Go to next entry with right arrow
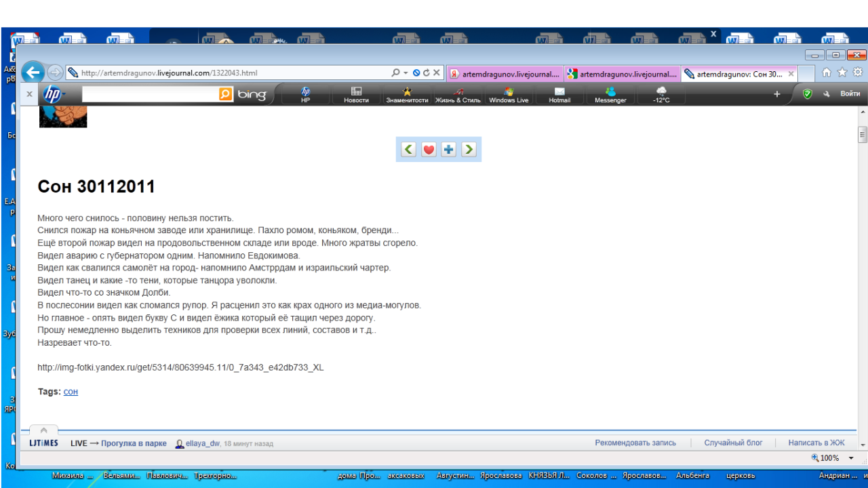Screen dimensions: 868x488 click(x=469, y=149)
